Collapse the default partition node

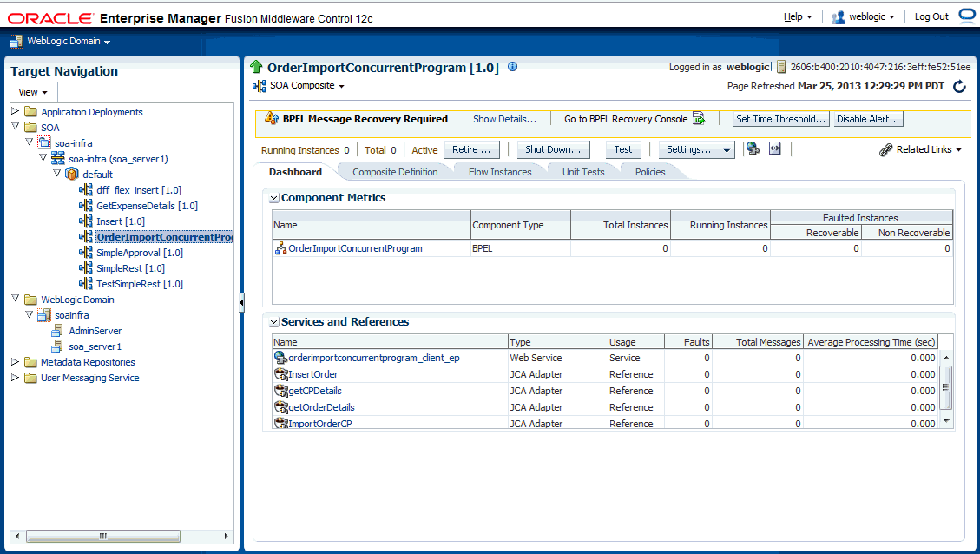(x=57, y=173)
